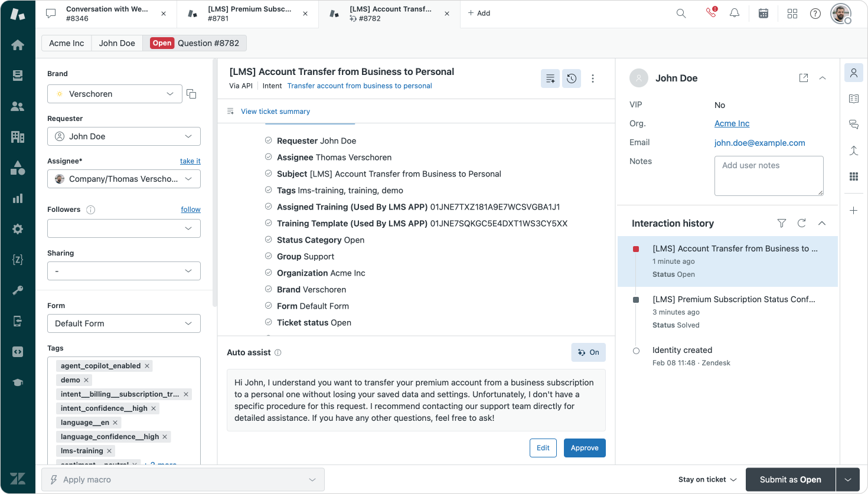Click the take it link
The height and width of the screenshot is (494, 868).
190,161
